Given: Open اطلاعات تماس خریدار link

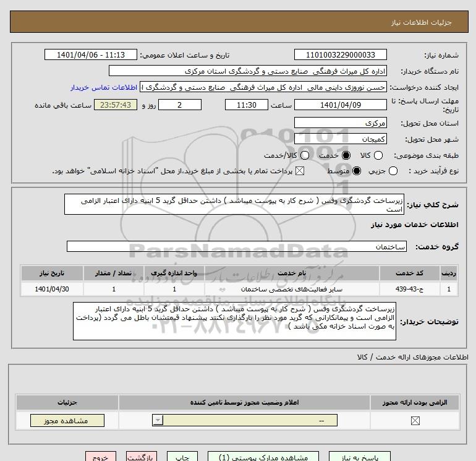Looking at the screenshot, I should click(104, 87).
